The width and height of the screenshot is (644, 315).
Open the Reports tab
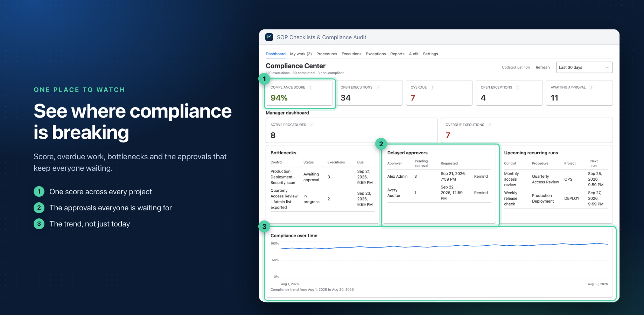[x=397, y=54]
